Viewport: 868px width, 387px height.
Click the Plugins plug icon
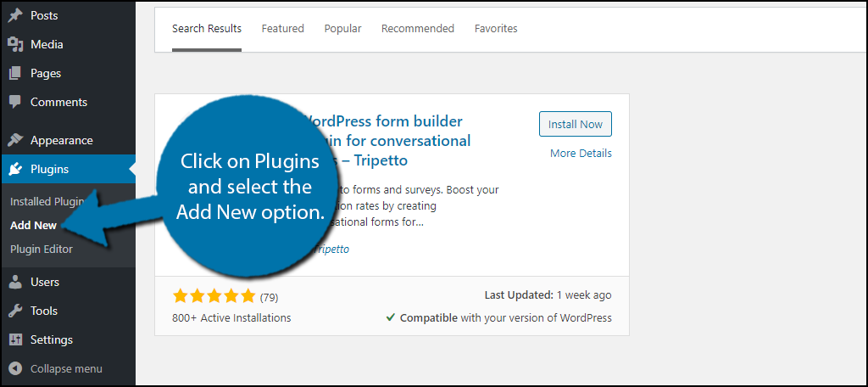pyautogui.click(x=15, y=169)
